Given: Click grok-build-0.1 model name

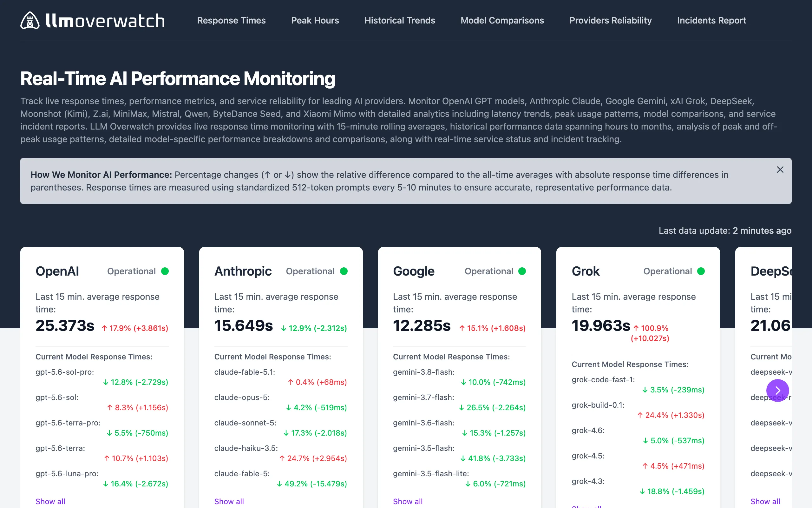Looking at the screenshot, I should pos(598,405).
